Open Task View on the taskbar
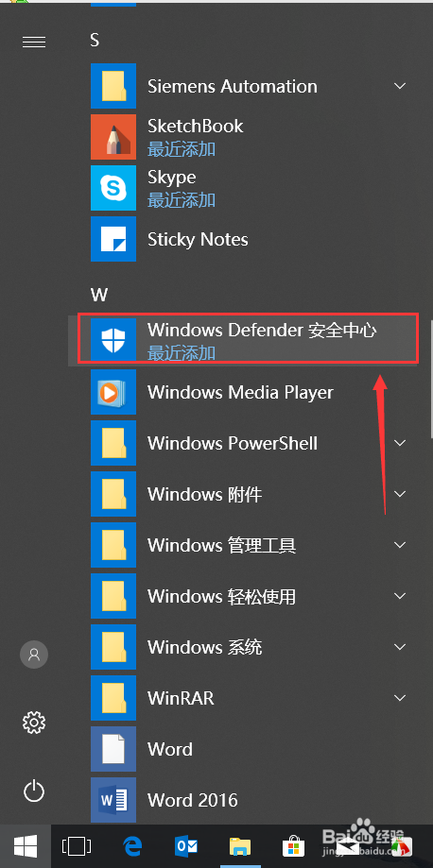Image resolution: width=433 pixels, height=868 pixels. coord(77,846)
